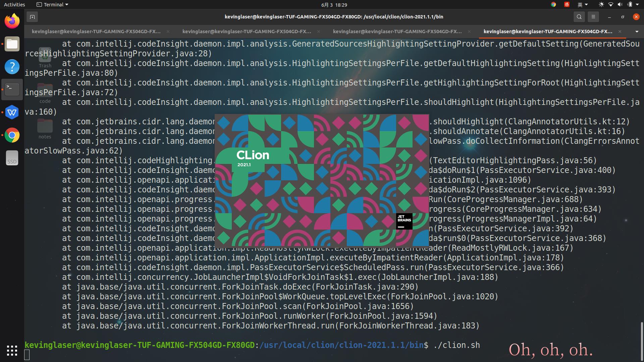This screenshot has width=644, height=362.
Task: Click the terminal prompt path '/usr/local/clion/clion-2021.1.1/bin'
Action: click(341, 345)
